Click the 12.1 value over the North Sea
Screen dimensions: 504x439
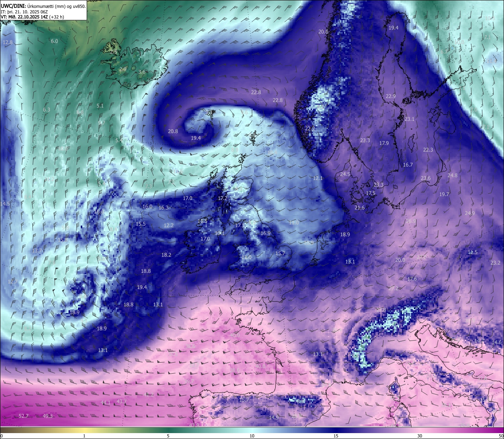click(318, 178)
